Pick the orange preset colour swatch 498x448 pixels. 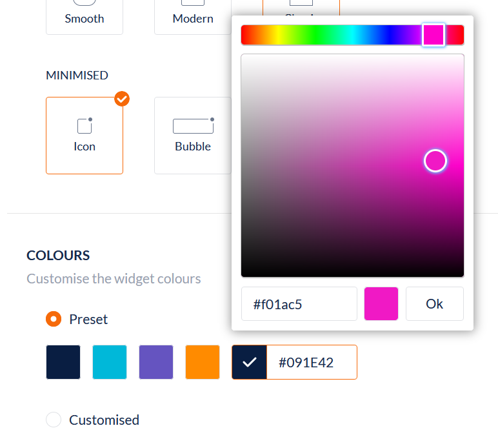pyautogui.click(x=203, y=362)
